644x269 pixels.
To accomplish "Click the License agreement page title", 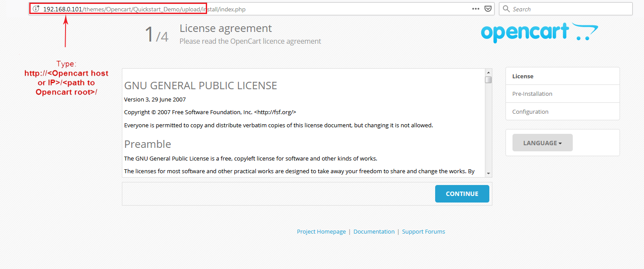I will point(225,28).
